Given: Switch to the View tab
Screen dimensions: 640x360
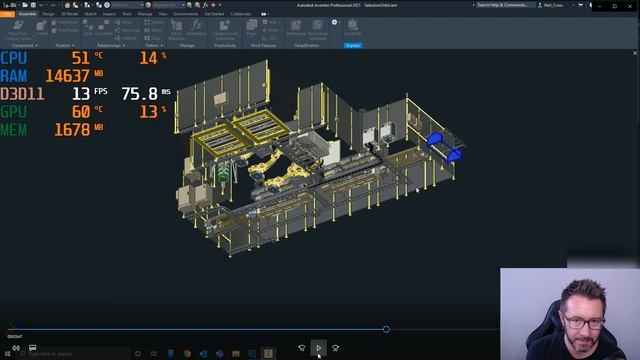Looking at the screenshot, I should point(162,14).
